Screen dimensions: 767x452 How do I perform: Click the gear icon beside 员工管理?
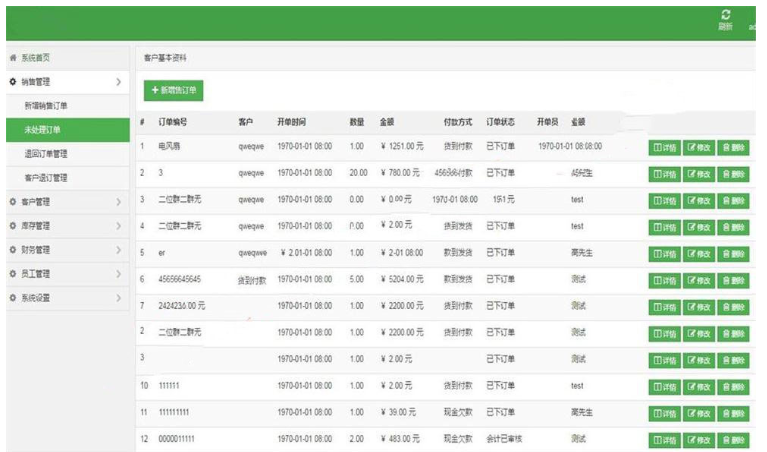pyautogui.click(x=13, y=274)
